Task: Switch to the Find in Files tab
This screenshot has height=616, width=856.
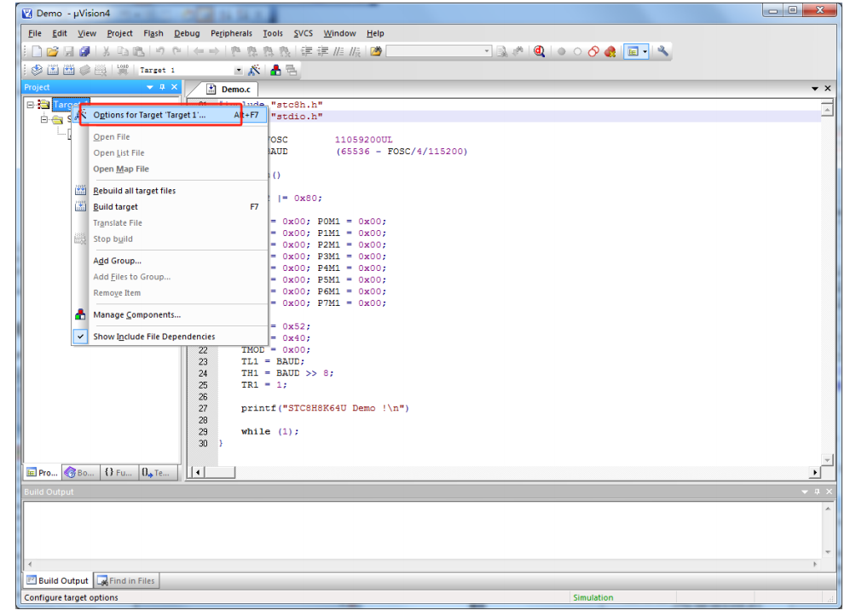Action: [126, 580]
